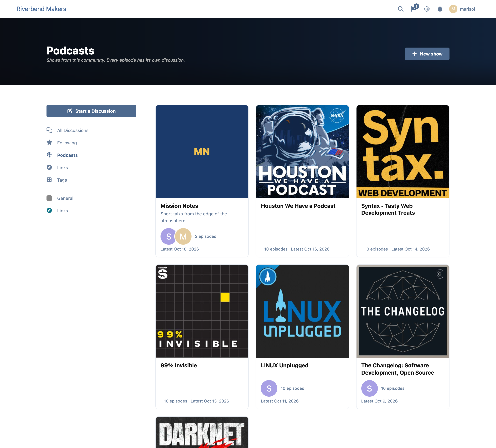Open The Changelog show title
This screenshot has height=448, width=496.
397,369
